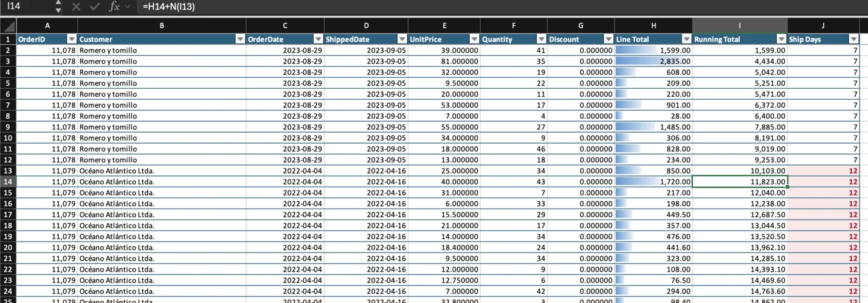Open the Quantity filter dropdown
Viewport: 868px width, 303px height.
click(541, 40)
